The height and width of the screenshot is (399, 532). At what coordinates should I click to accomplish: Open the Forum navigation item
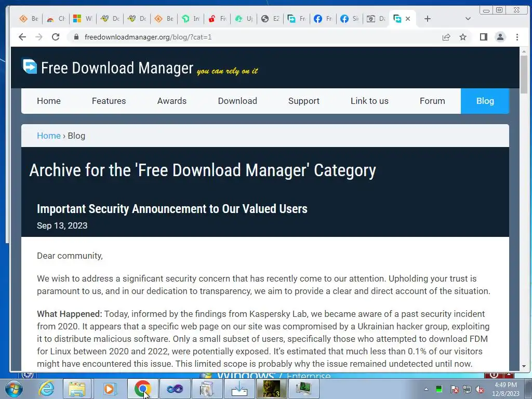pos(432,101)
